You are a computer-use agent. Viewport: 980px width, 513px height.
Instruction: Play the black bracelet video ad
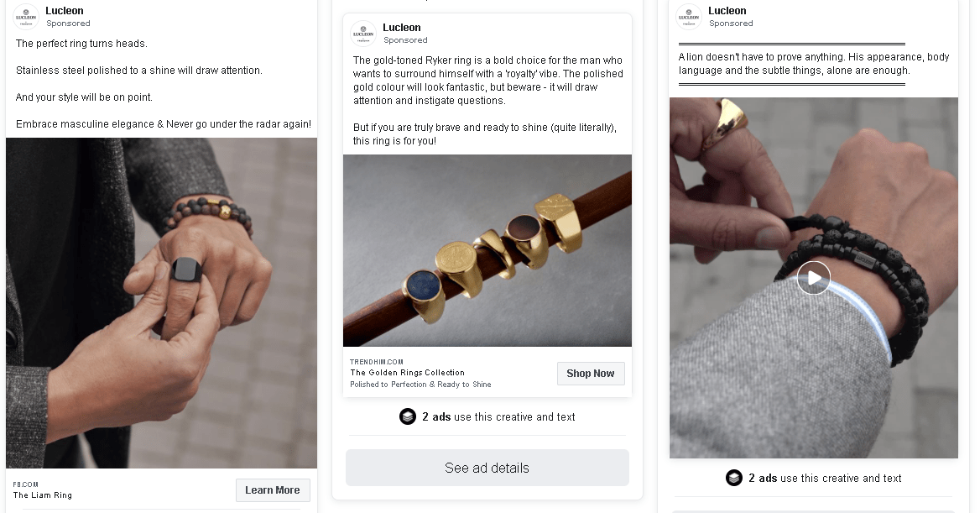tap(813, 277)
